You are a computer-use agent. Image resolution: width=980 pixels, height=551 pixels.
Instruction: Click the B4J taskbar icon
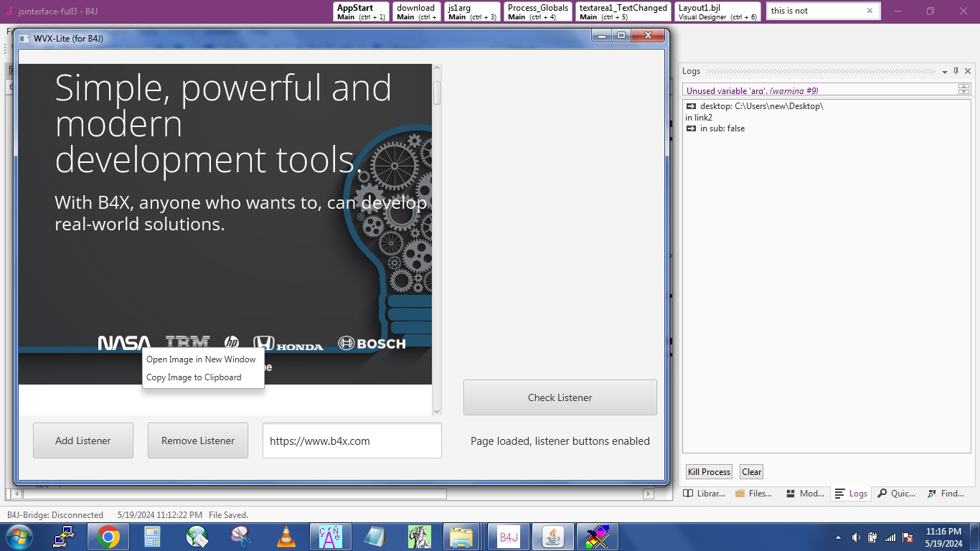point(509,537)
